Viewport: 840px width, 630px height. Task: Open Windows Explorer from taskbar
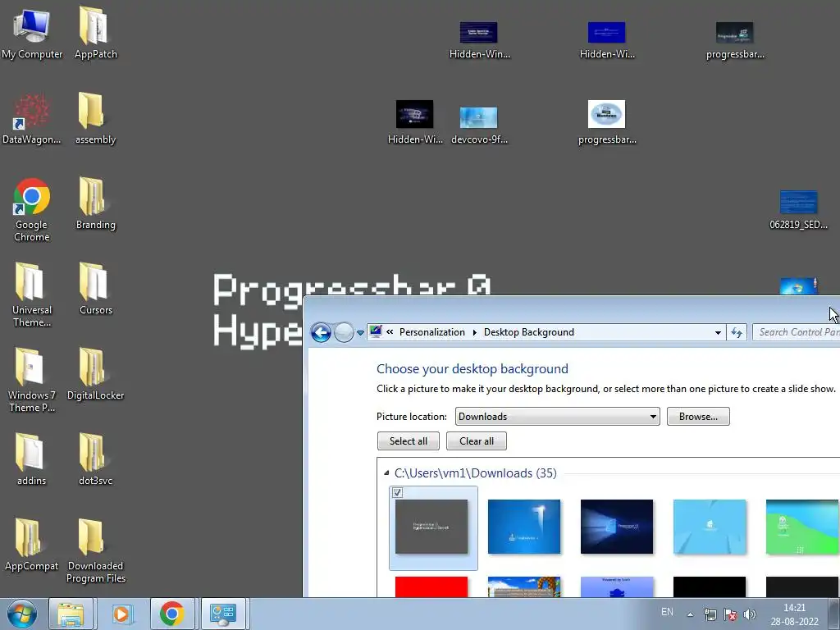tap(71, 614)
